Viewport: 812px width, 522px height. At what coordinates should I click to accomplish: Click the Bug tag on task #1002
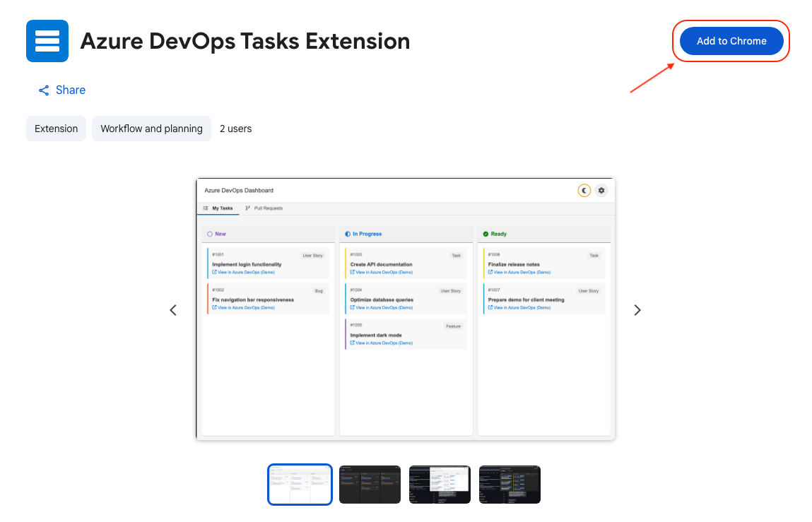pyautogui.click(x=319, y=291)
